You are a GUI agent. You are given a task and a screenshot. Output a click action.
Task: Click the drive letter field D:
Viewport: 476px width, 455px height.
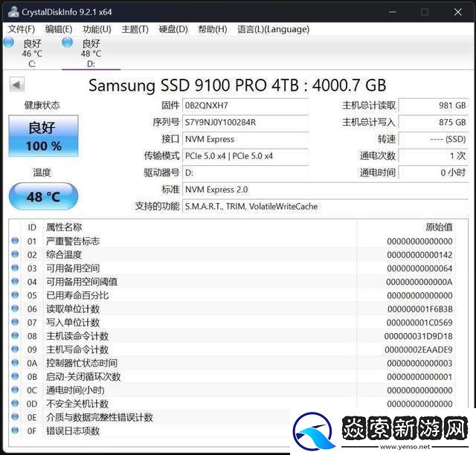point(245,172)
